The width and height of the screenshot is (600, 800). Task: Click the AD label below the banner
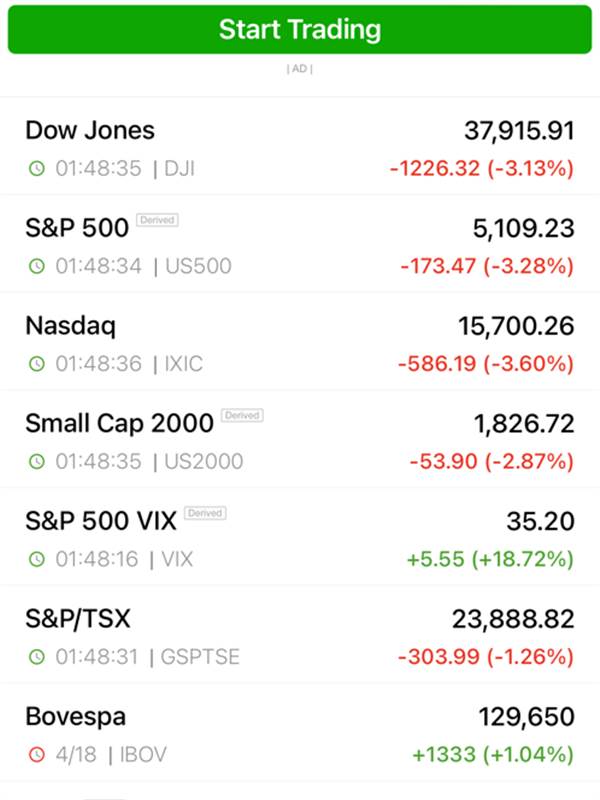(300, 68)
